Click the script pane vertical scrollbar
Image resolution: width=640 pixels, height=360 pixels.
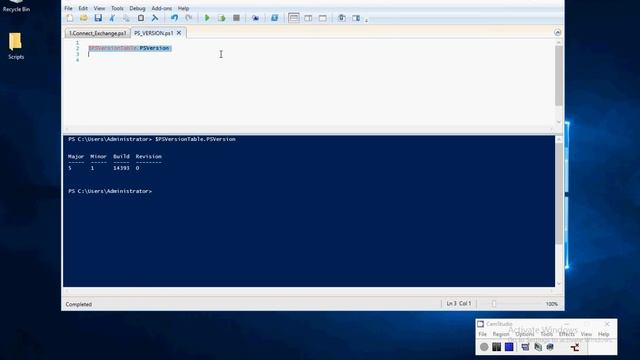(558, 82)
